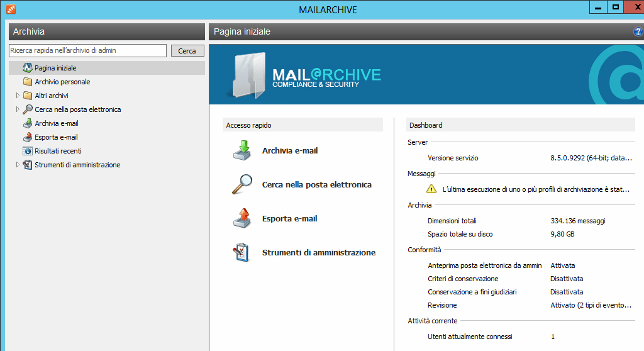Open Esporta e-mail quick access link
This screenshot has height=351, width=644.
tap(289, 219)
